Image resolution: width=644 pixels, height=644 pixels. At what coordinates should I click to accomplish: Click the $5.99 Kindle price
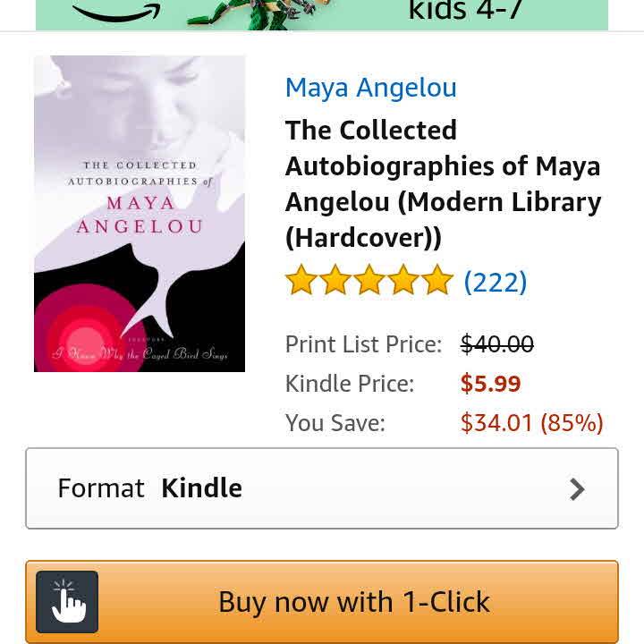(x=490, y=384)
